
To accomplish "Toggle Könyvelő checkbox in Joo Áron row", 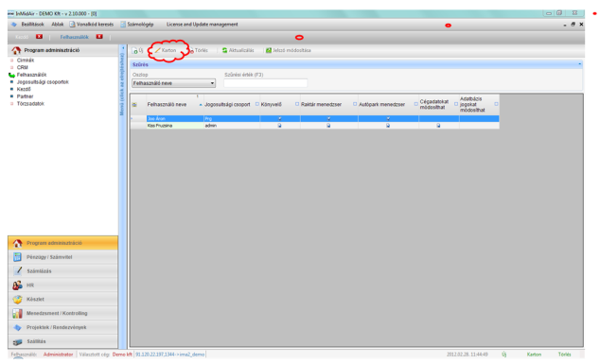I will (x=280, y=119).
